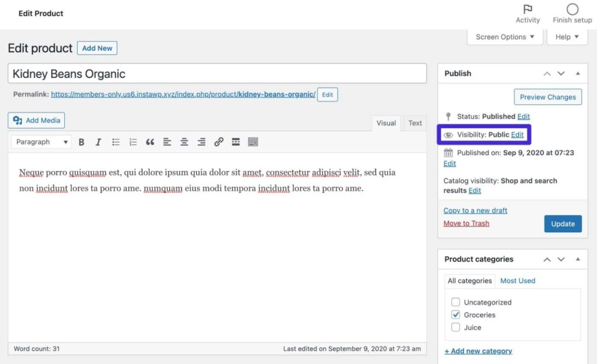This screenshot has height=364, width=597.
Task: Insert a link into the description
Action: (218, 142)
